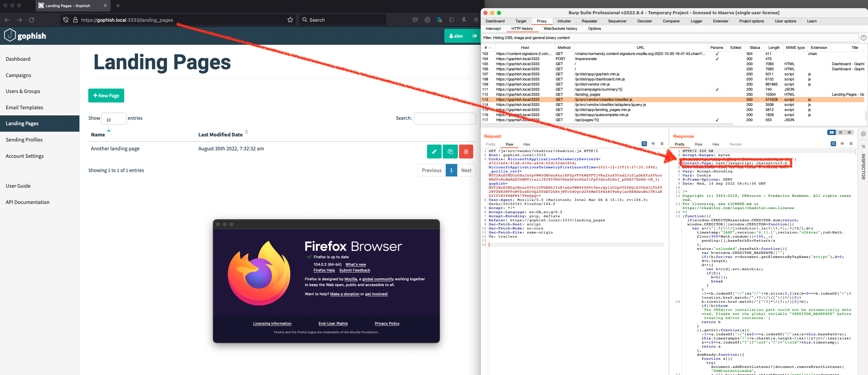The width and height of the screenshot is (868, 375).
Task: Toggle the Params checkmark filter on row 113
Action: (717, 99)
